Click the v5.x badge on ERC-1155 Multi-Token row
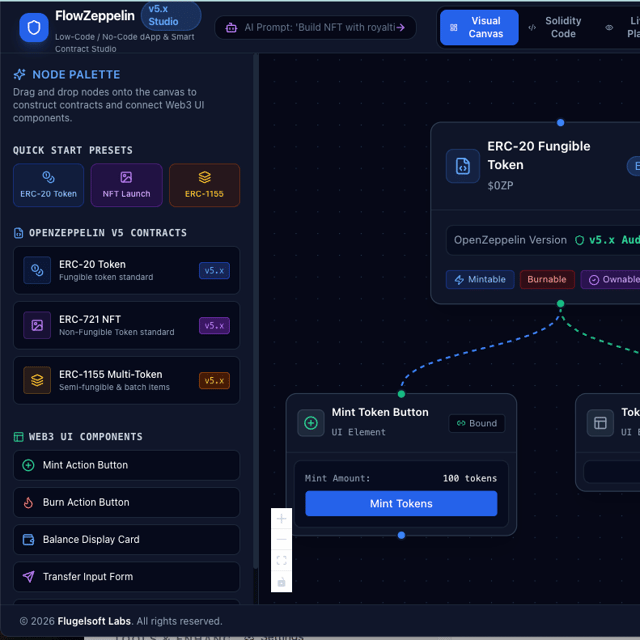Viewport: 640px width, 640px height. pyautogui.click(x=214, y=381)
